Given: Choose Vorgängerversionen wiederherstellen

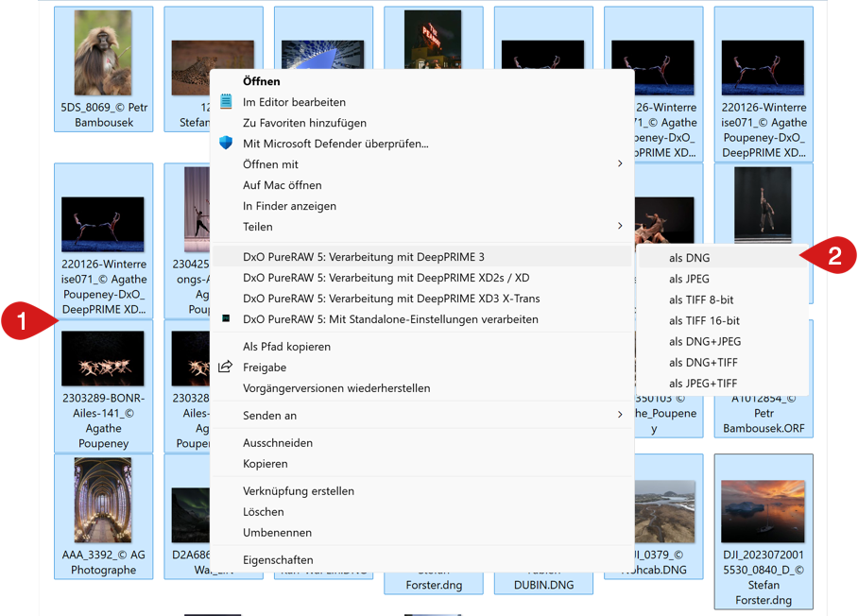Looking at the screenshot, I should coord(336,388).
